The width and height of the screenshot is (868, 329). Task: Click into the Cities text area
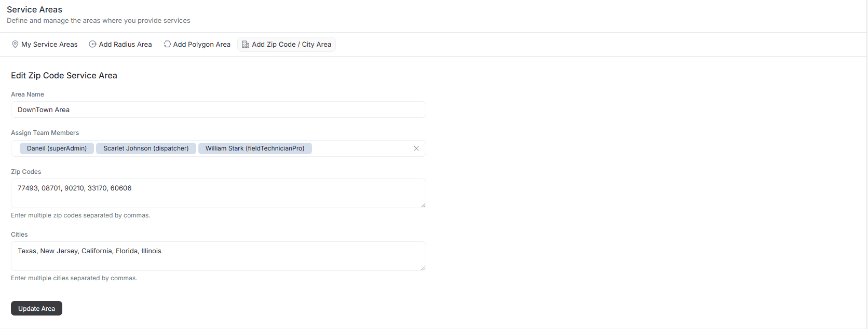coord(218,256)
